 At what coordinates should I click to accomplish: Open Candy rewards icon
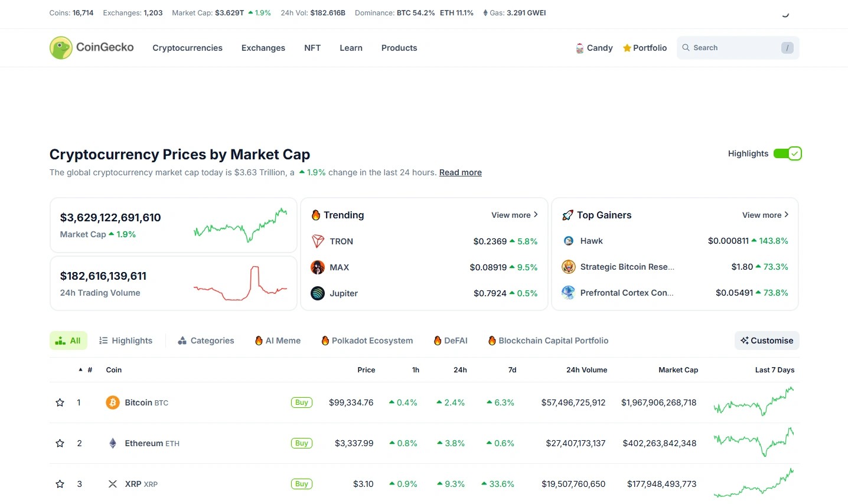580,48
